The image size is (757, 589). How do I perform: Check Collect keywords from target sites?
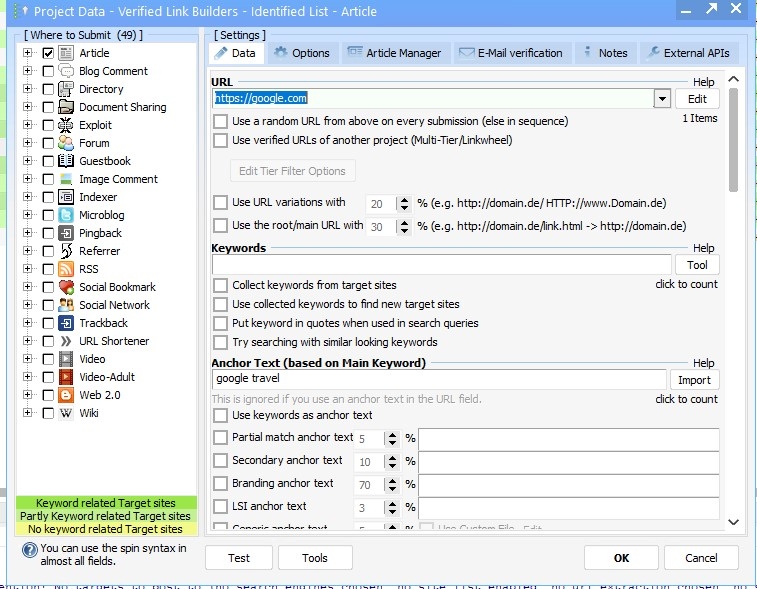point(221,286)
